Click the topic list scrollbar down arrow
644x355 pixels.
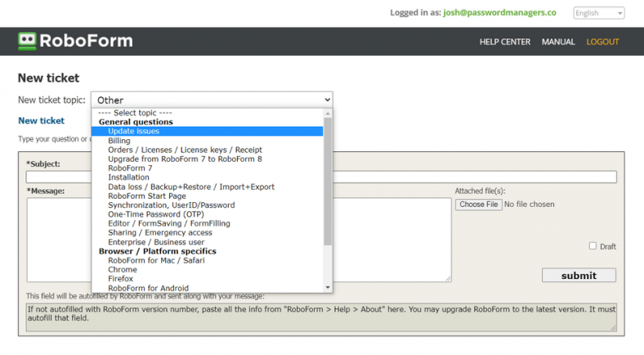click(x=328, y=287)
